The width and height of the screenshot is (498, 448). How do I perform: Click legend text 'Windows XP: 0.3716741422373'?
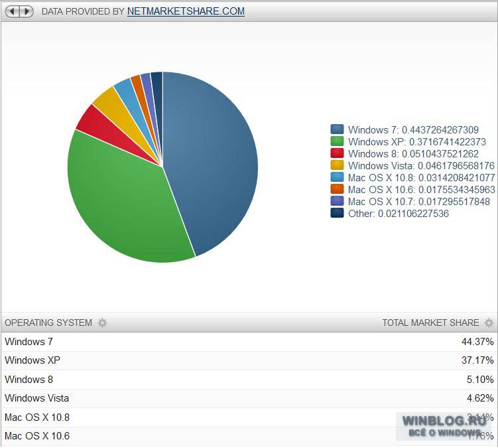coord(417,141)
